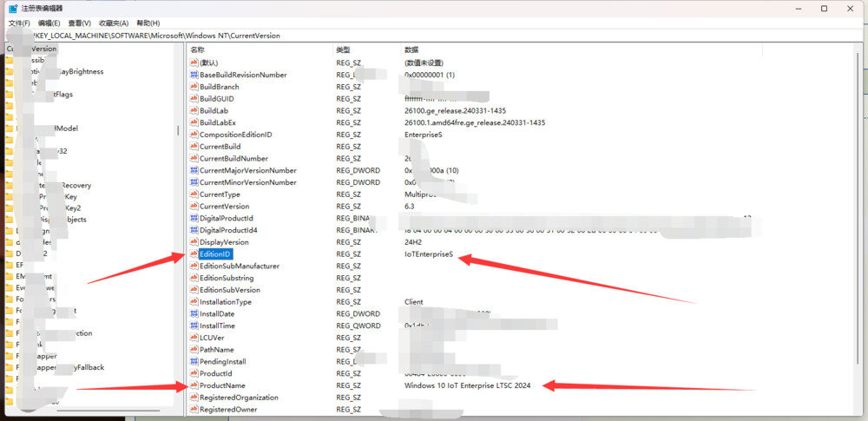Open the 编辑(E) menu
The width and height of the screenshot is (868, 421).
pos(49,23)
